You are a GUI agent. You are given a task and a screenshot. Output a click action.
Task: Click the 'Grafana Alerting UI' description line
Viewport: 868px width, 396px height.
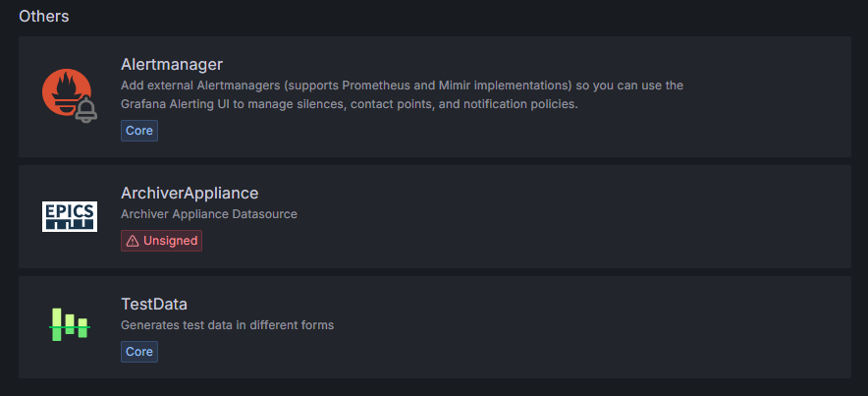[x=187, y=104]
